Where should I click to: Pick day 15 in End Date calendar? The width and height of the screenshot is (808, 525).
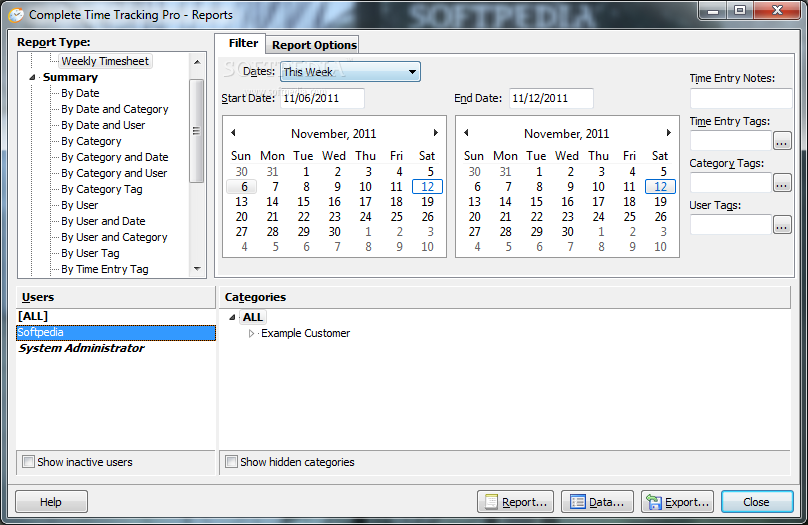(536, 201)
